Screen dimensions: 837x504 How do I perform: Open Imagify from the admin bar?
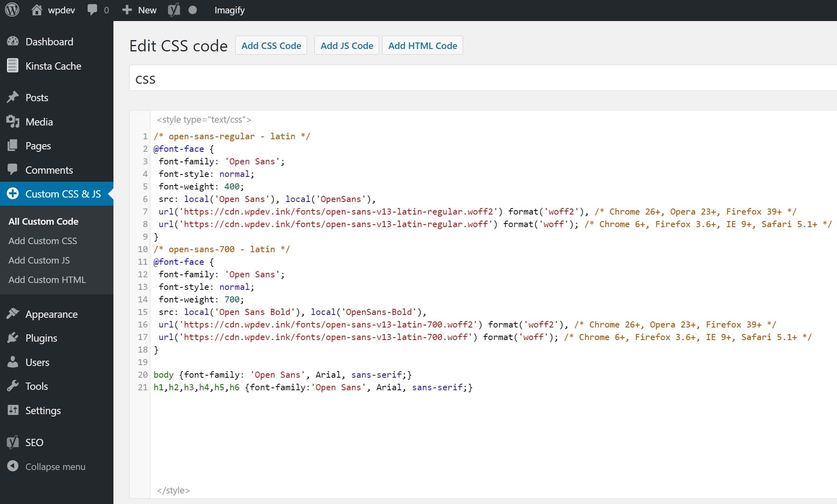click(x=229, y=9)
